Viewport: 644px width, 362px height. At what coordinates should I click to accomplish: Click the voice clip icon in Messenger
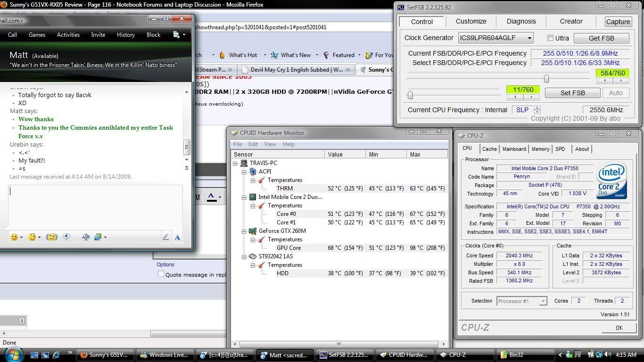coord(66,237)
